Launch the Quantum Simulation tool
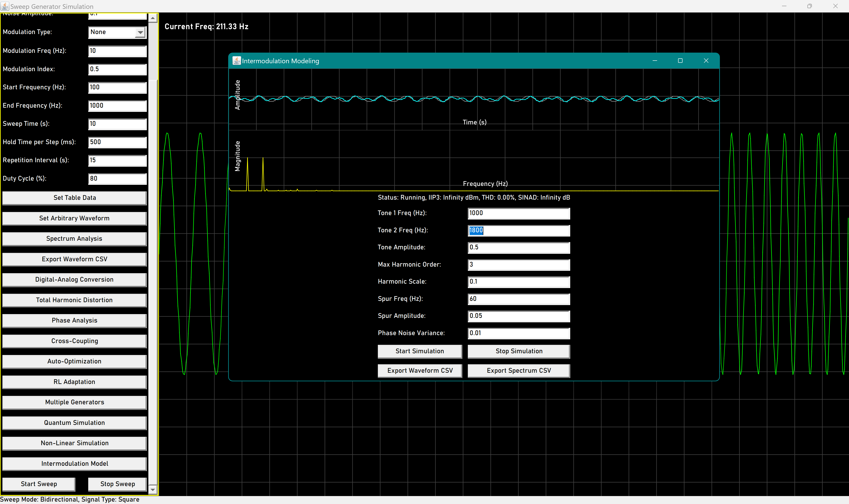This screenshot has height=504, width=849. pos(74,423)
